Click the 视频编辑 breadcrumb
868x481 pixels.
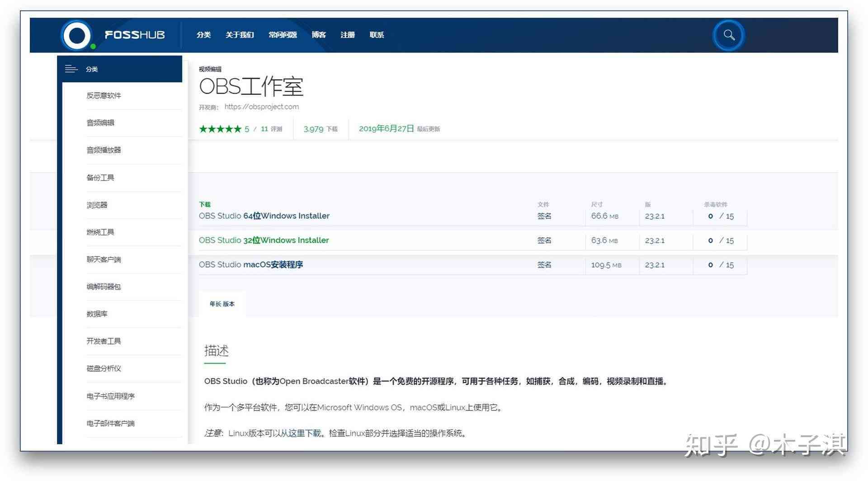coord(210,69)
